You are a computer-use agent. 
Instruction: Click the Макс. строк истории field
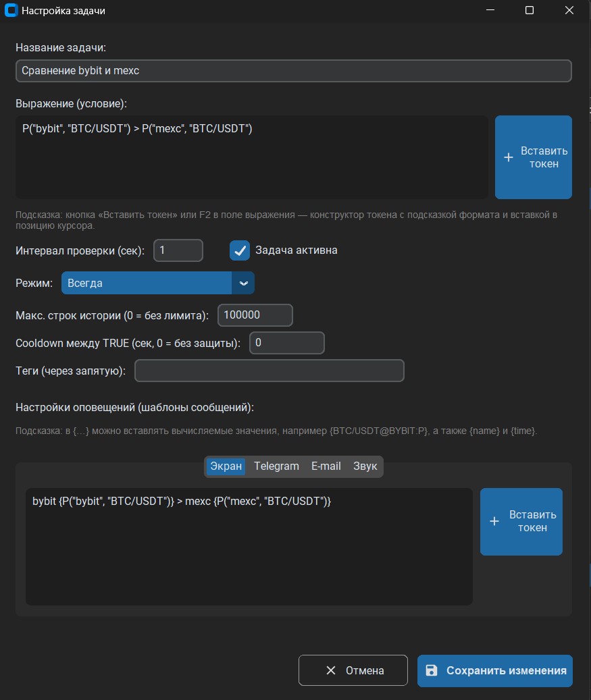pyautogui.click(x=255, y=315)
